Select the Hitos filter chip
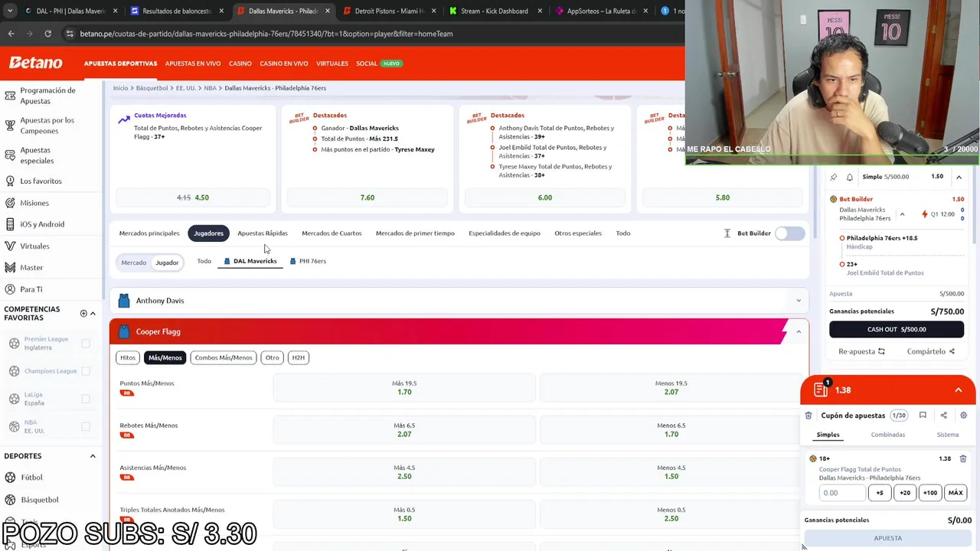 pos(128,357)
